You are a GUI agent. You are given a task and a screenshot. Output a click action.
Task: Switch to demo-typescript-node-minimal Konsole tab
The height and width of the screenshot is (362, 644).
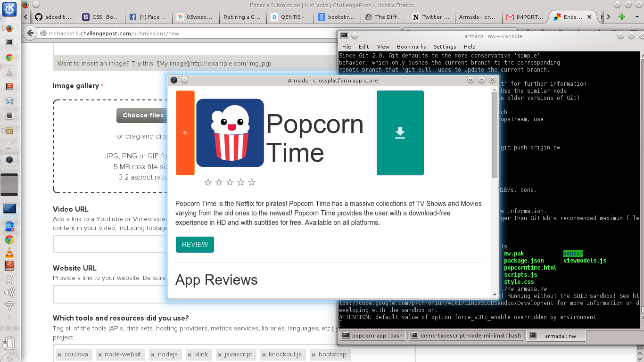[x=467, y=336]
